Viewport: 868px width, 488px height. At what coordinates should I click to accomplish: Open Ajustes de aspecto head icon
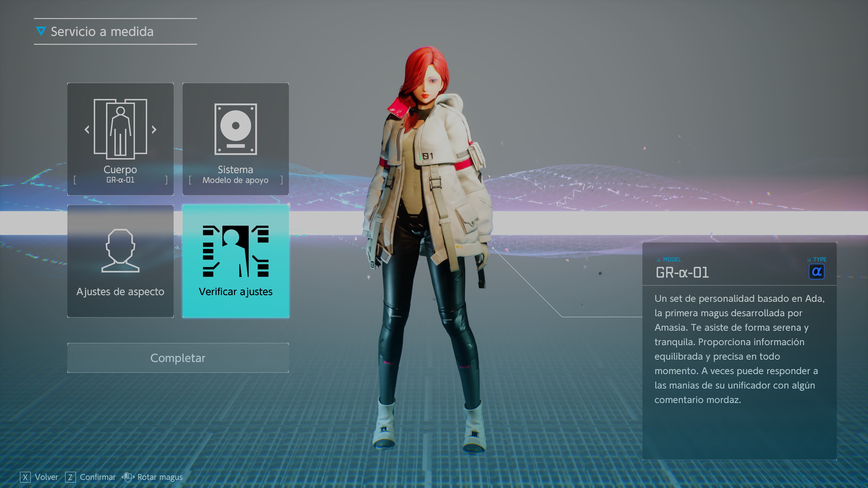(x=120, y=251)
